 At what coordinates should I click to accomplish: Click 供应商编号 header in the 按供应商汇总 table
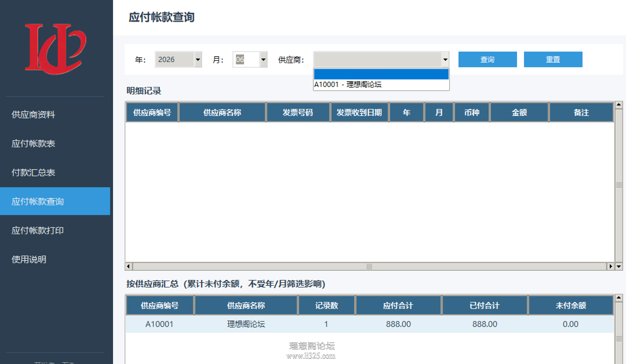tap(160, 305)
